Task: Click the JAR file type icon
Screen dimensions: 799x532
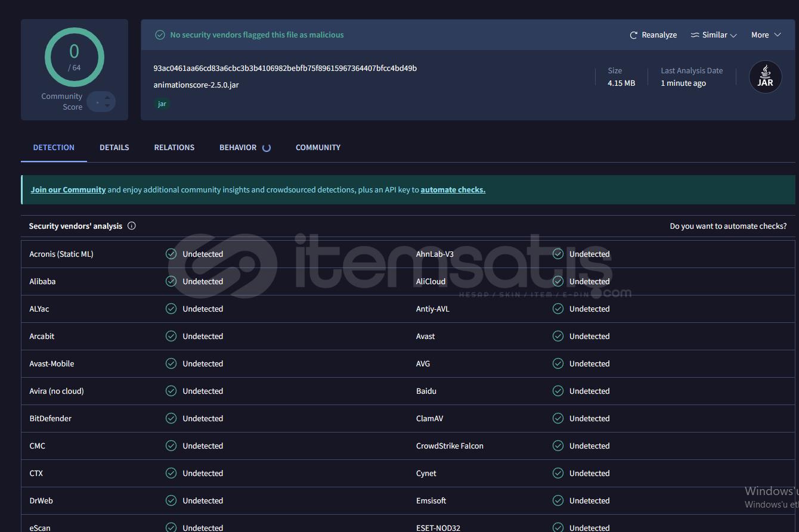Action: click(765, 77)
